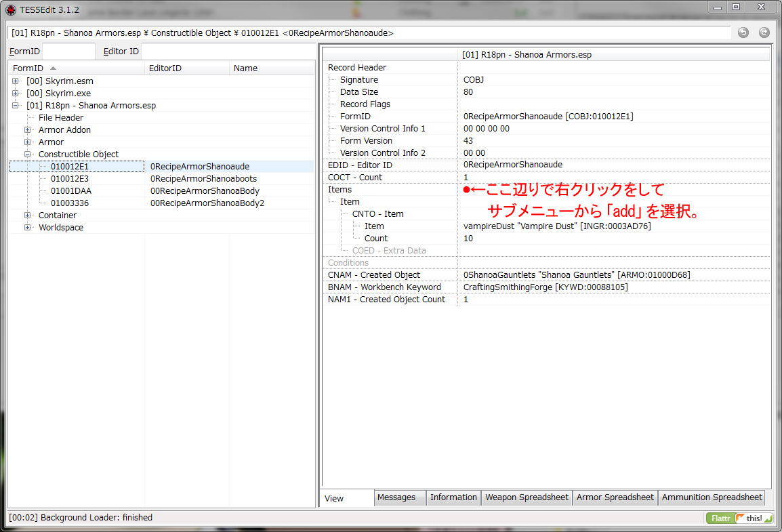Click the Signature value COBJ
Screen dimensions: 782x532
(x=473, y=80)
